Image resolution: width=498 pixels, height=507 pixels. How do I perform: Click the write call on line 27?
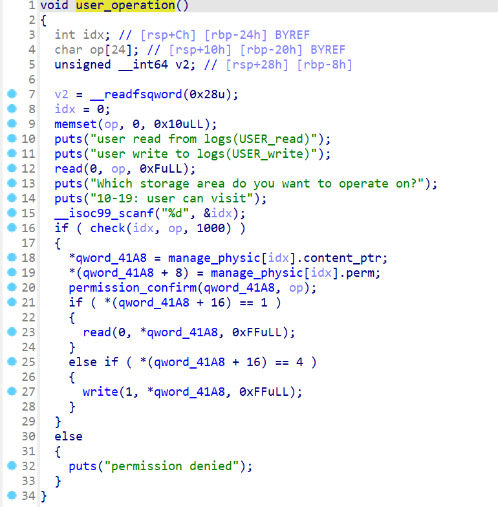point(100,392)
